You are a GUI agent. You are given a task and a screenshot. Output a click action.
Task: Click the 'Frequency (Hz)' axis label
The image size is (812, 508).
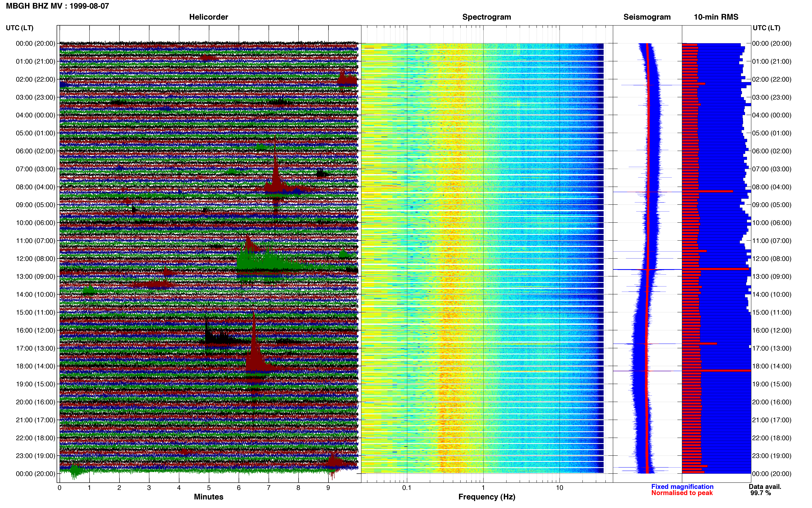487,497
